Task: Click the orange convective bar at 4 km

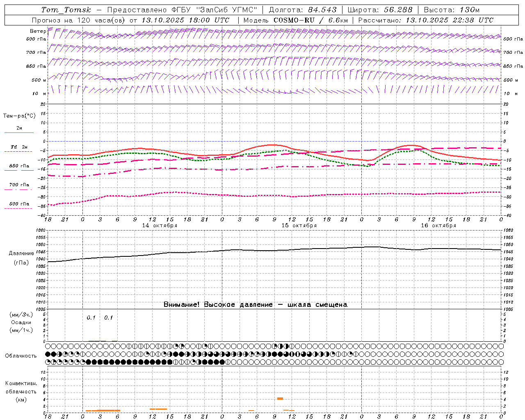Action: [280, 398]
